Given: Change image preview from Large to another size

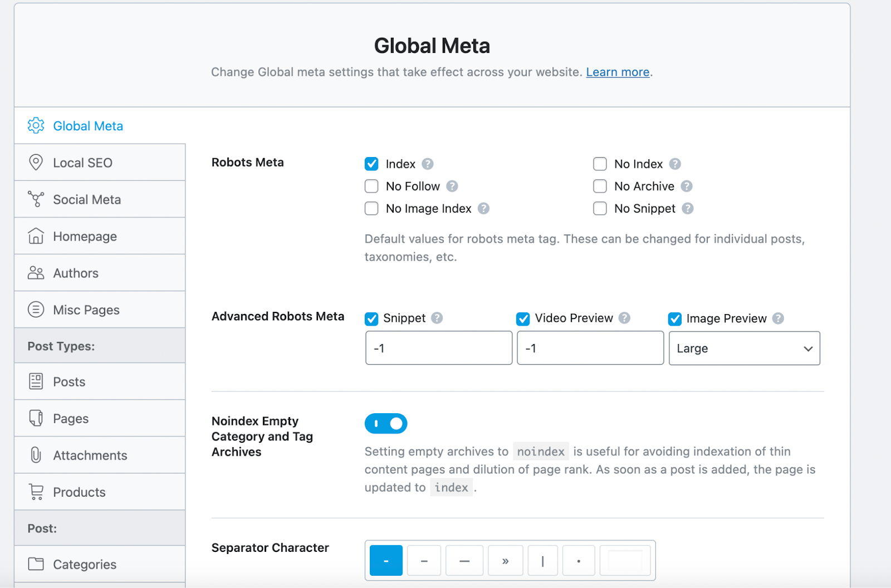Looking at the screenshot, I should [744, 348].
